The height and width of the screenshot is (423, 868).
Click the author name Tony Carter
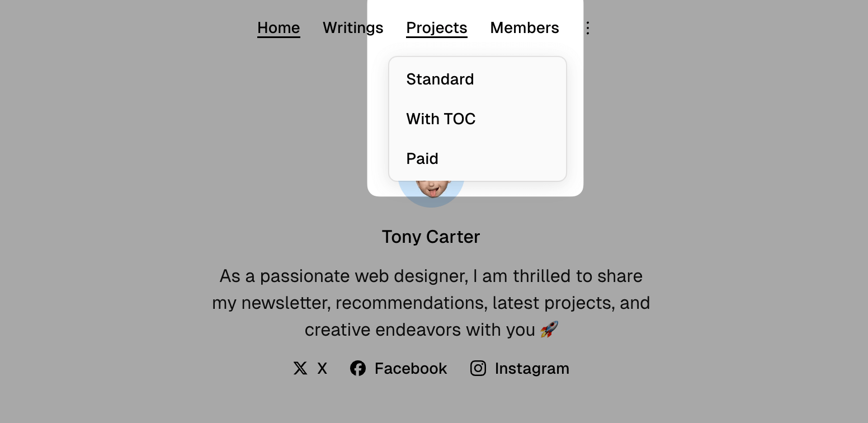pyautogui.click(x=431, y=237)
